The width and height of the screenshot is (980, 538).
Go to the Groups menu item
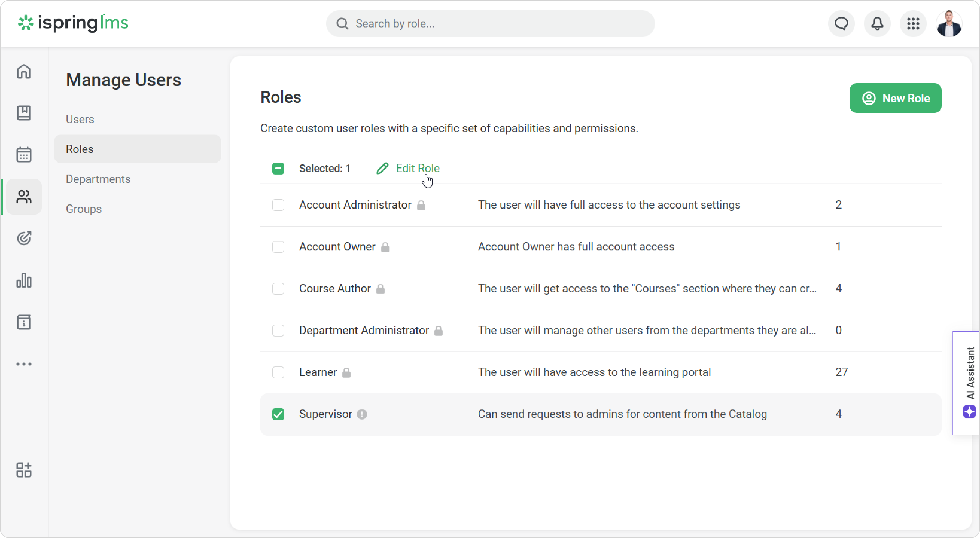click(84, 209)
